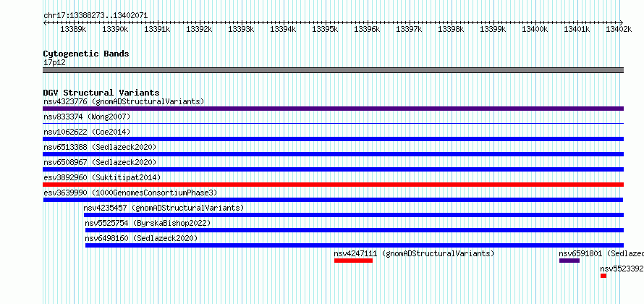The width and height of the screenshot is (644, 304).
Task: Click the 13400k ruler tick label
Action: click(x=535, y=29)
